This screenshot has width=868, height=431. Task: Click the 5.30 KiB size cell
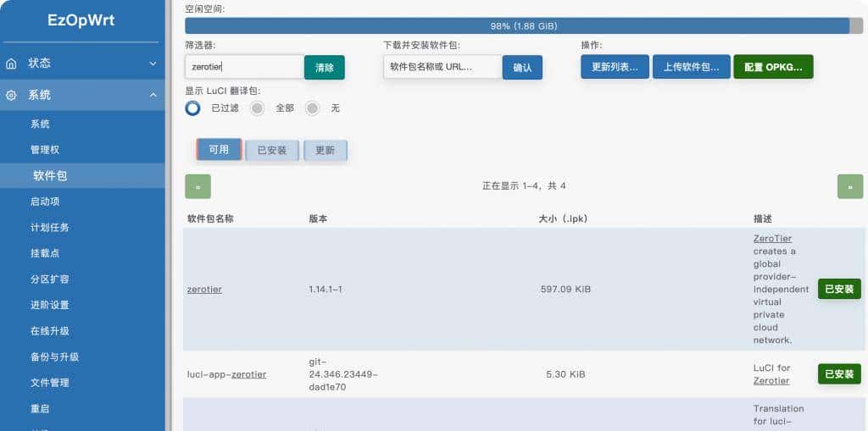click(x=565, y=374)
